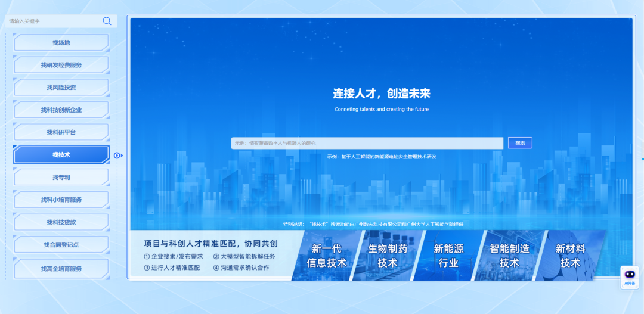Select the 生物制药技术 industry tile
644x314 pixels.
(x=387, y=256)
